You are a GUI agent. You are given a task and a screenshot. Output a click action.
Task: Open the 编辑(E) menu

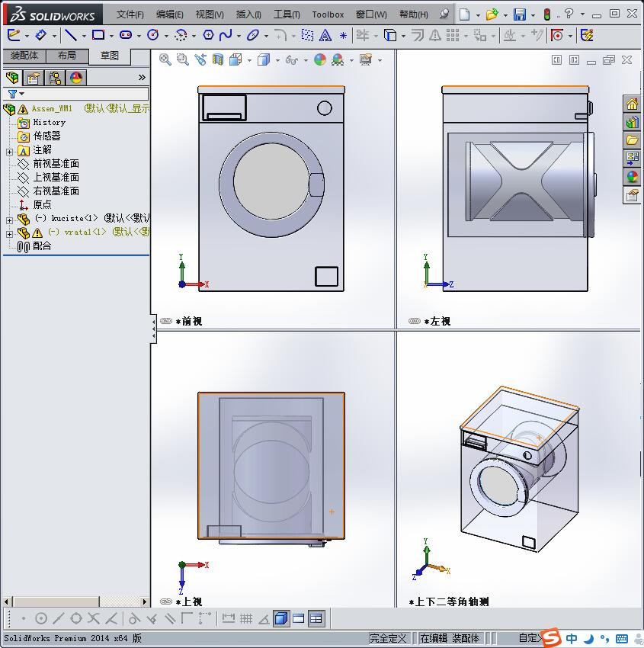point(169,14)
